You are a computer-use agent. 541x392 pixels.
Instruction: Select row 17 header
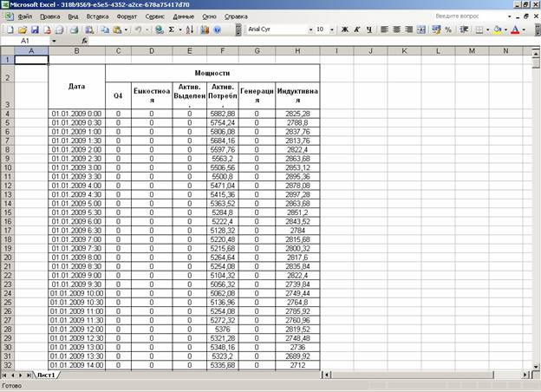pos(7,231)
